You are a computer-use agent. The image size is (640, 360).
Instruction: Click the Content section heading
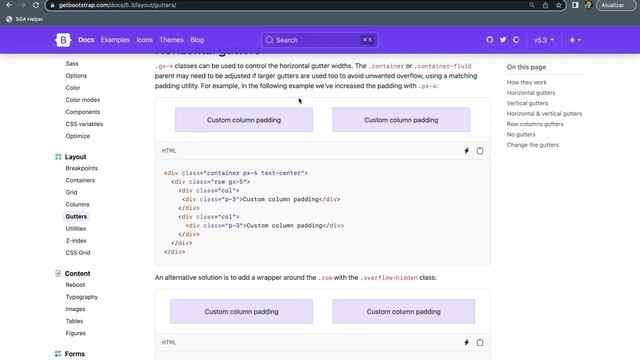point(78,273)
